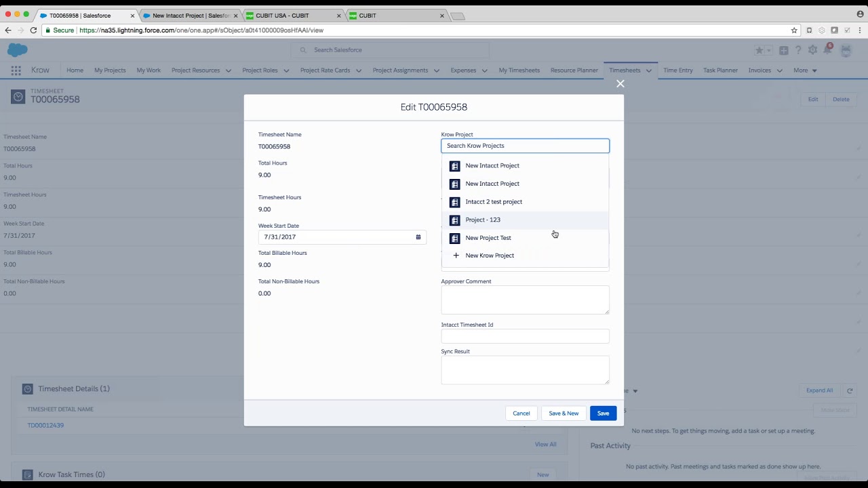
Task: Close the T00065958 Salesforce browser tab
Action: tap(132, 16)
